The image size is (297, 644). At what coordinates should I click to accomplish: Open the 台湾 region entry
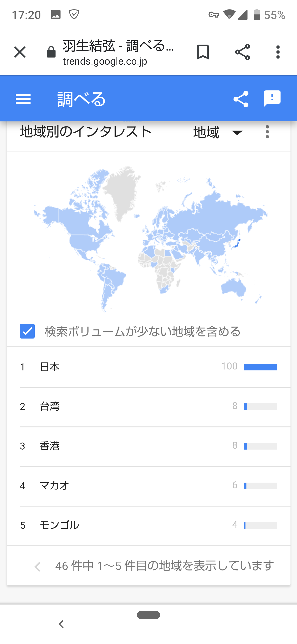tap(148, 407)
